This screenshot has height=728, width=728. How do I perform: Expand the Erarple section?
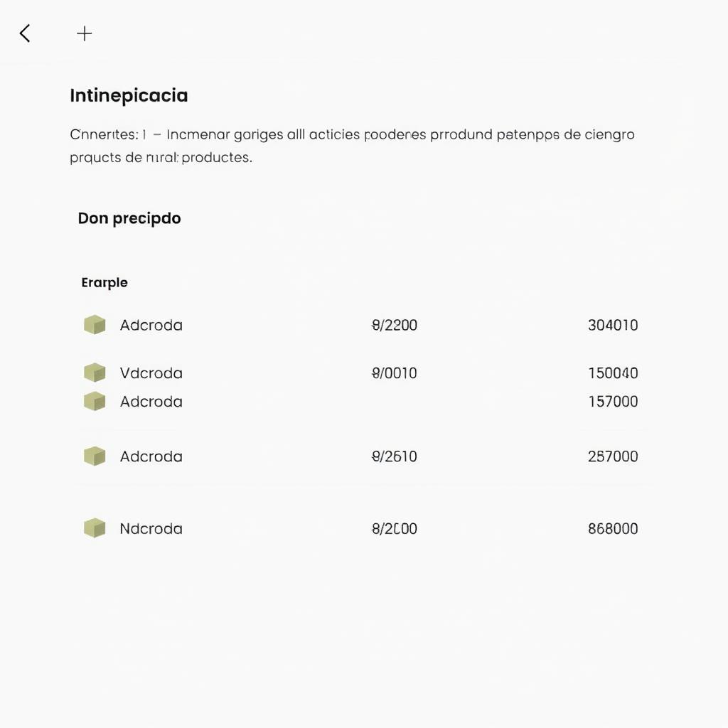[x=104, y=282]
